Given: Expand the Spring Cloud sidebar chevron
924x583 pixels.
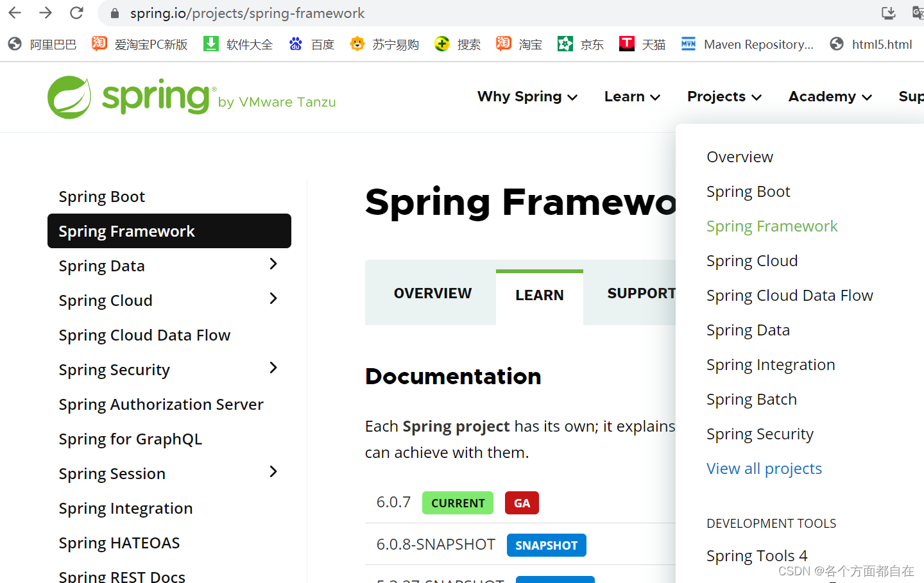Looking at the screenshot, I should [x=273, y=299].
